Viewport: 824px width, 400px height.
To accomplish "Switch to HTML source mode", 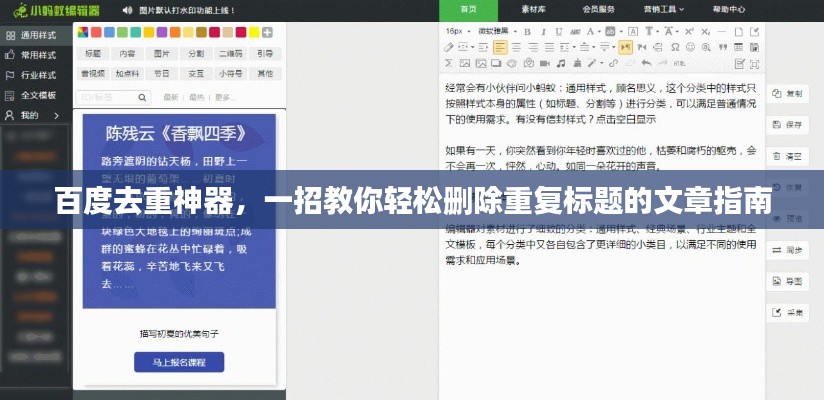I will coord(679,63).
